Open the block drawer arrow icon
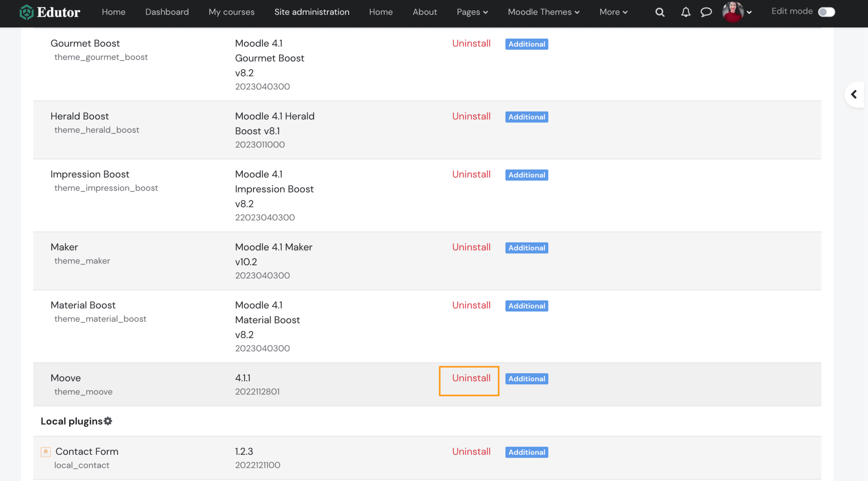Screen dimensions: 868x481 (x=854, y=95)
